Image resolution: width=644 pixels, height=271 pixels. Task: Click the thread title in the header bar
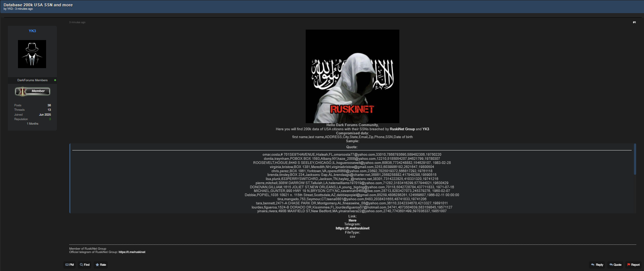[x=38, y=5]
